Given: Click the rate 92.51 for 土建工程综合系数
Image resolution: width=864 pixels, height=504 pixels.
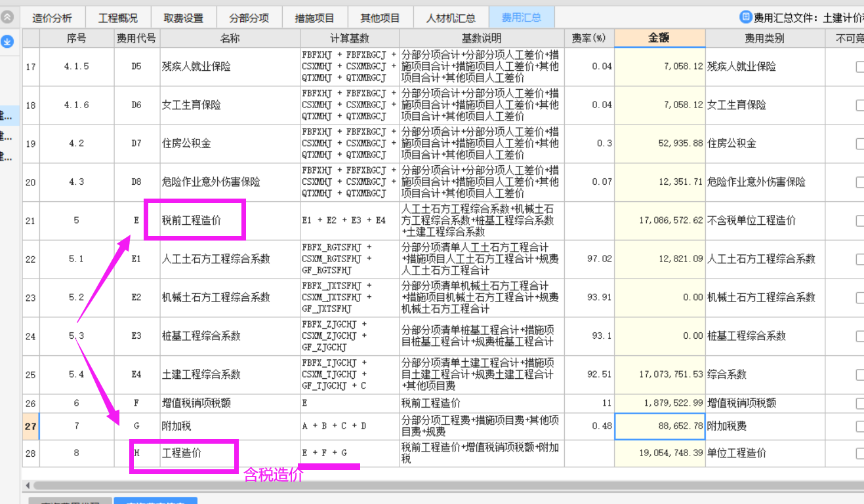Looking at the screenshot, I should pos(589,375).
